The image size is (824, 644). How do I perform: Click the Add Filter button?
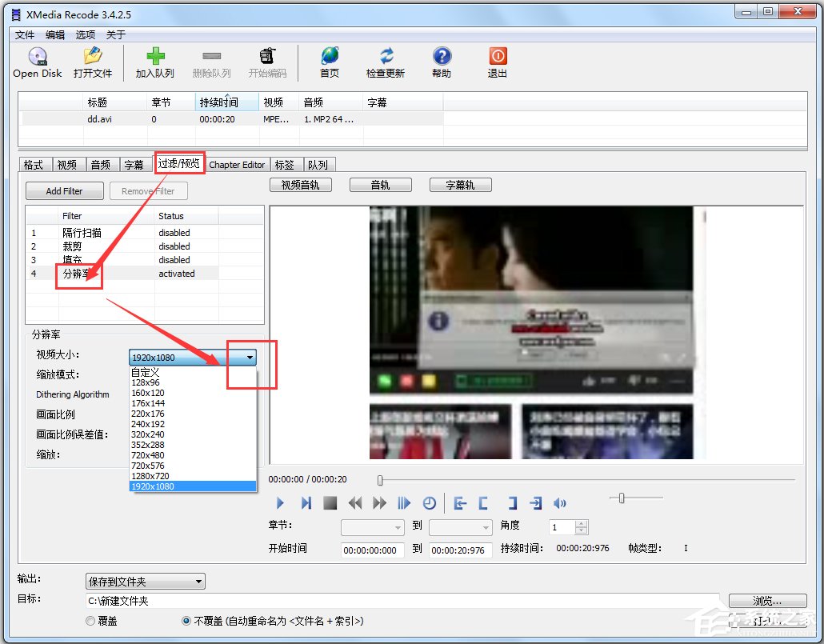64,190
